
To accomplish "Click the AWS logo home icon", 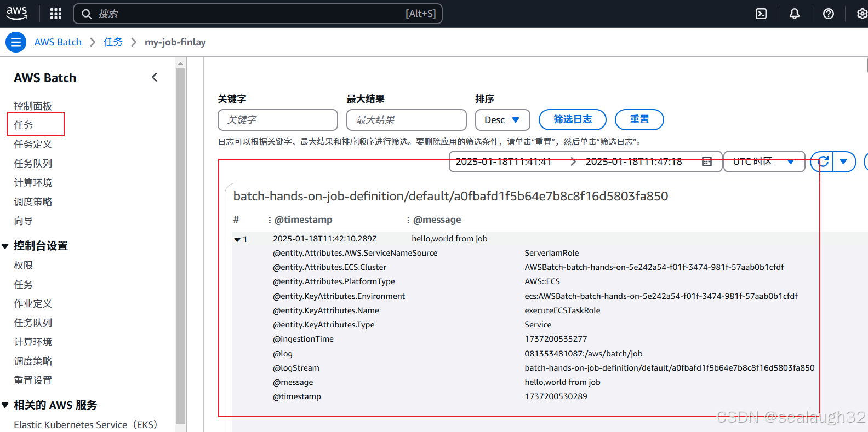I will click(17, 13).
